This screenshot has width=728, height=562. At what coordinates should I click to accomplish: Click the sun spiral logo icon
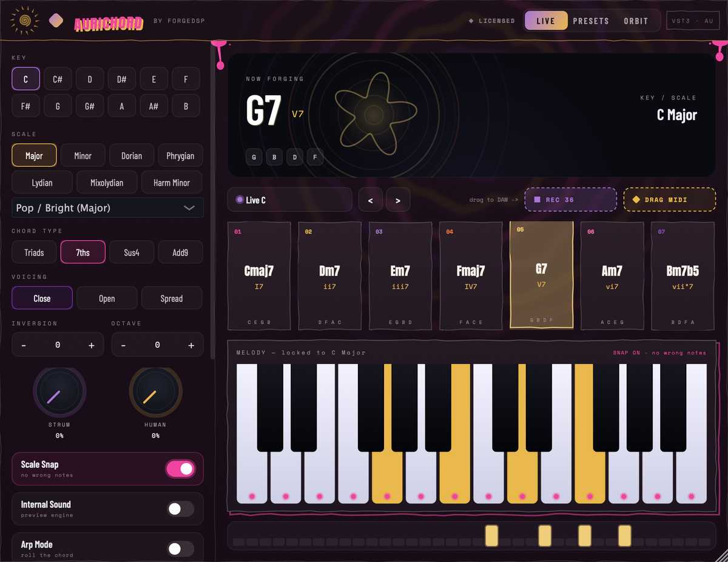point(25,21)
